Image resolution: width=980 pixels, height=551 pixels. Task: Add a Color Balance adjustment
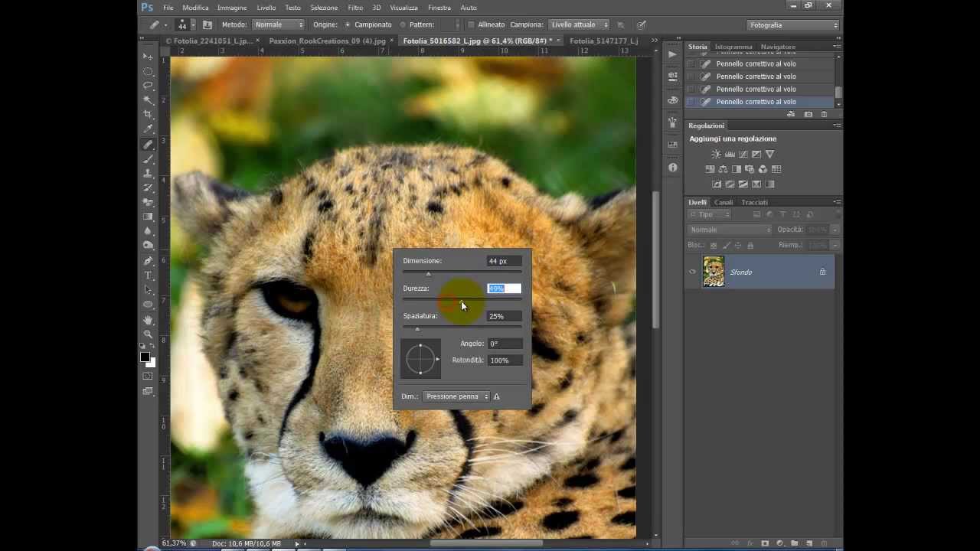tap(723, 169)
